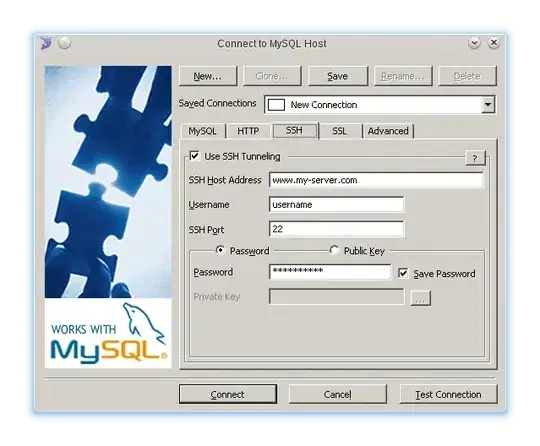Click the disabled Private Key field
Screen dimensions: 540x446
point(336,297)
